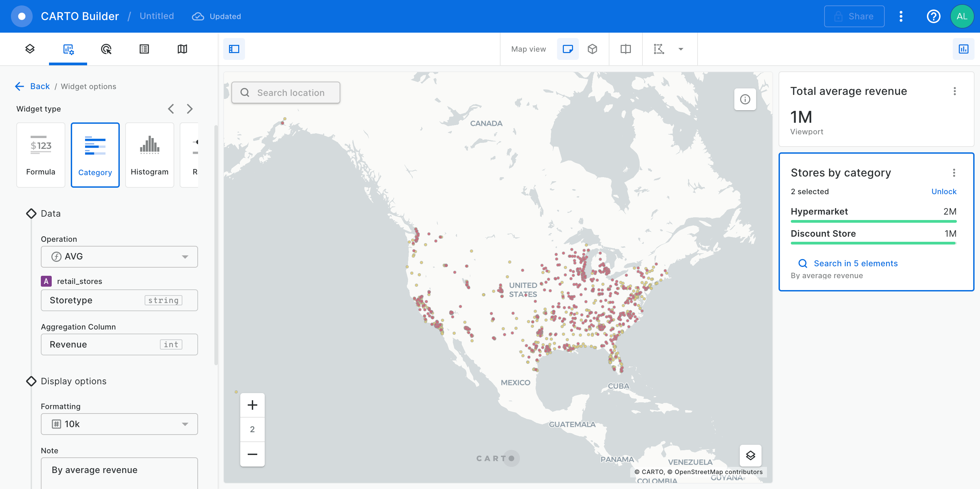Image resolution: width=980 pixels, height=489 pixels.
Task: Open the Operation AVG dropdown
Action: click(x=119, y=257)
